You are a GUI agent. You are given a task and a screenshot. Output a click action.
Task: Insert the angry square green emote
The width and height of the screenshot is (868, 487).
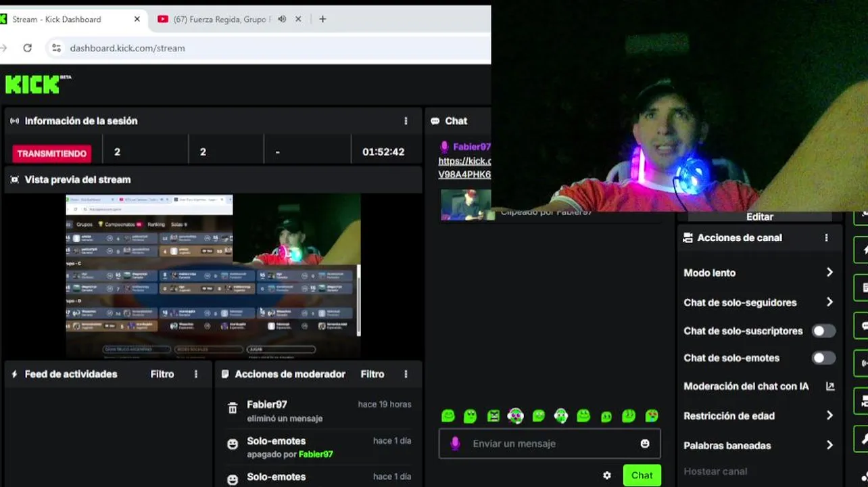tap(493, 416)
